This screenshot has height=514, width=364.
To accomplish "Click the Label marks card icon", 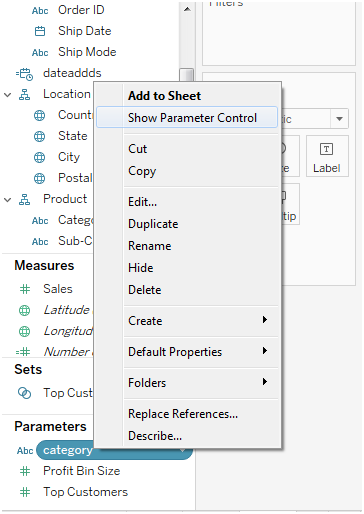I will pos(326,149).
